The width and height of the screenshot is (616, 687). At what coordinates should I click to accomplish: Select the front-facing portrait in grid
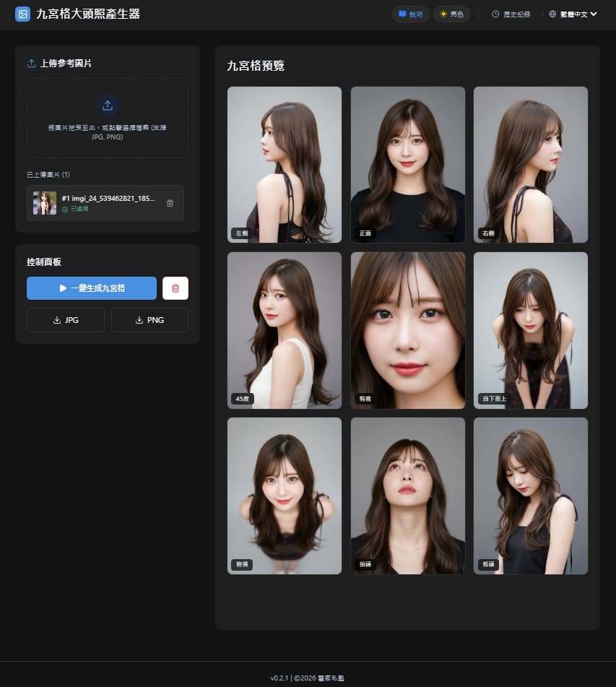coord(408,165)
